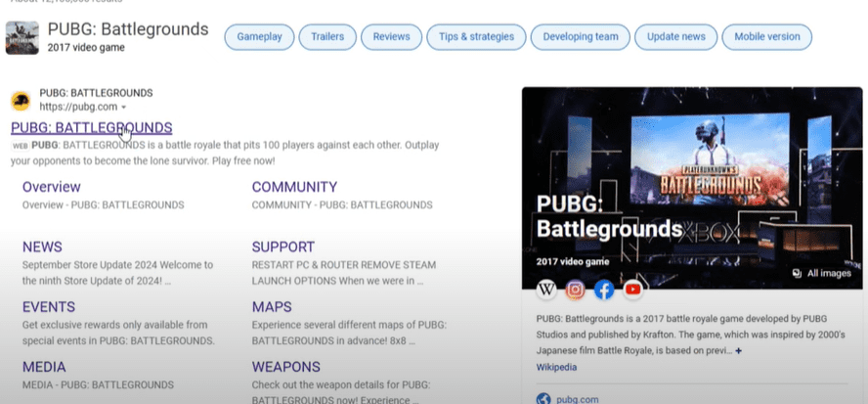Image resolution: width=868 pixels, height=404 pixels.
Task: Select the Gameplay chip
Action: [x=259, y=37]
